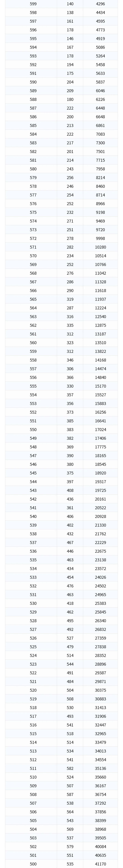Click the cumulative total 35660 cell
Image resolution: width=123 pixels, height=868 pixels.
100,777
